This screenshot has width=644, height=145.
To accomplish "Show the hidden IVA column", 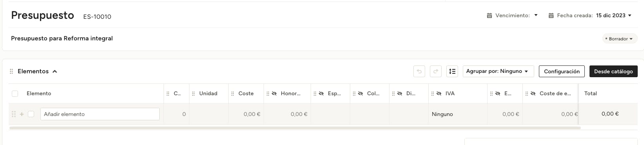I will click(x=439, y=93).
